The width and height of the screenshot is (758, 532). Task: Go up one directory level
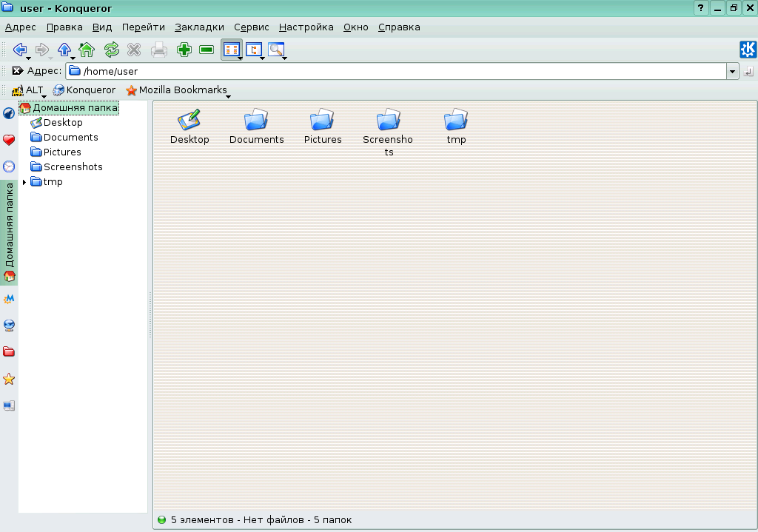pos(64,50)
